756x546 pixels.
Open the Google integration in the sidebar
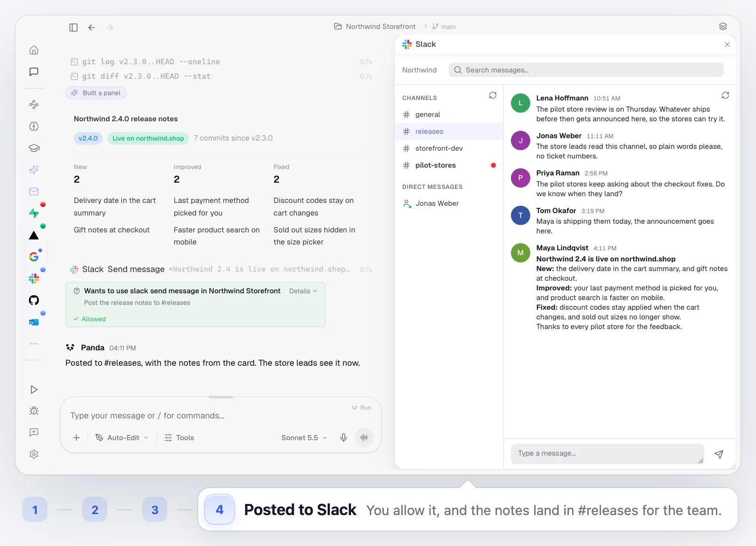[x=34, y=257]
